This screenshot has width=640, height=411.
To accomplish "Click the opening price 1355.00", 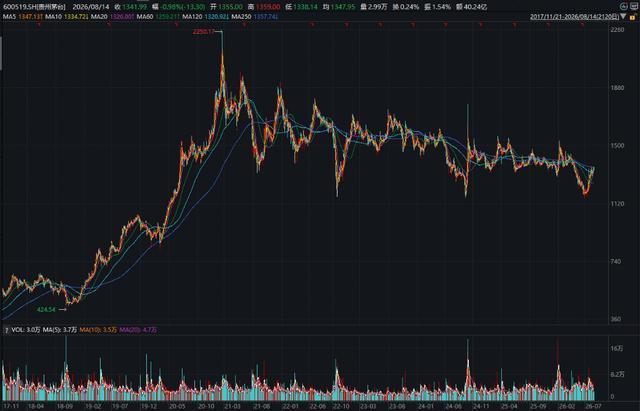I will pos(231,7).
